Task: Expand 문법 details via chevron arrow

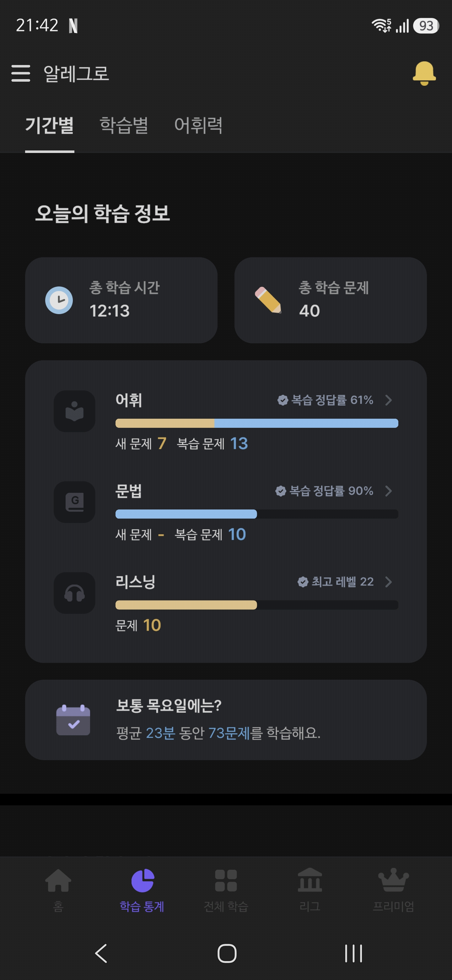Action: point(388,491)
